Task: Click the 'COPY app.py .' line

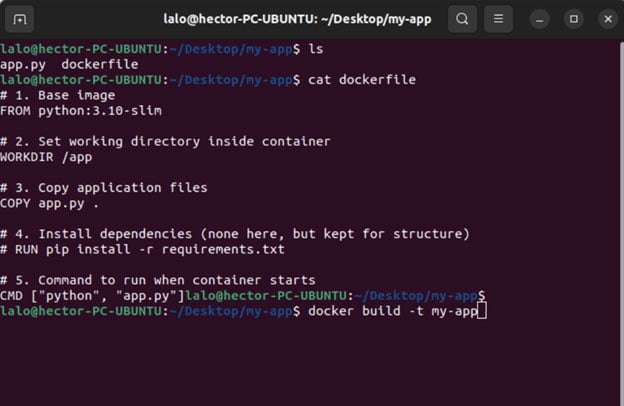Action: [50, 203]
